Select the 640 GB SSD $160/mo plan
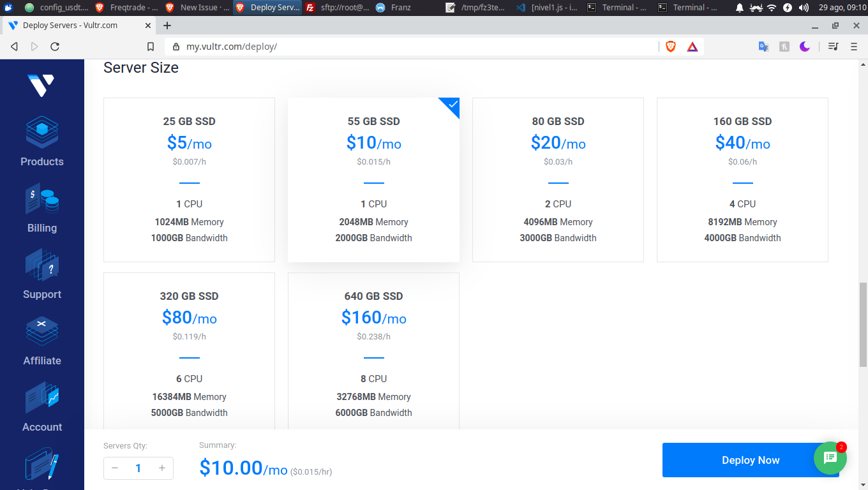This screenshot has width=868, height=490. 373,351
